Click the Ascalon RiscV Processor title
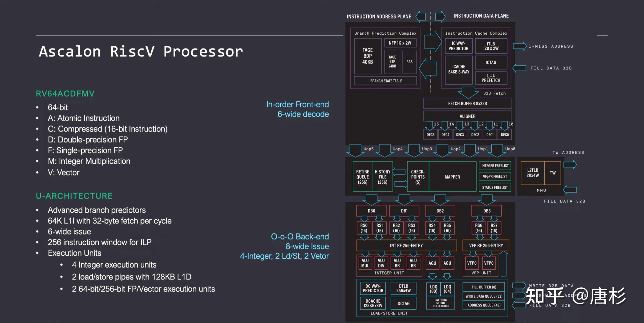644x323 pixels. pos(141,52)
